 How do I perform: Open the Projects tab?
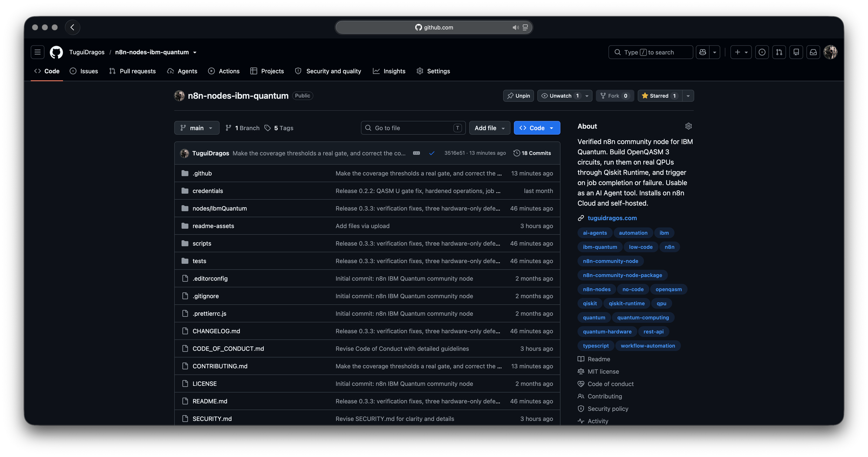pos(267,71)
